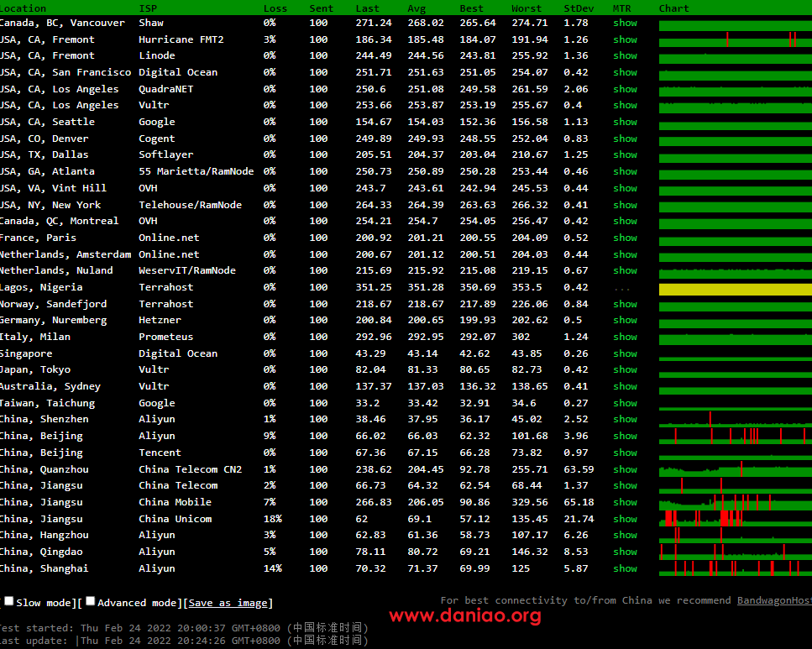Show MTR for Nuremberg Hetzner row
This screenshot has width=812, height=649.
(625, 320)
